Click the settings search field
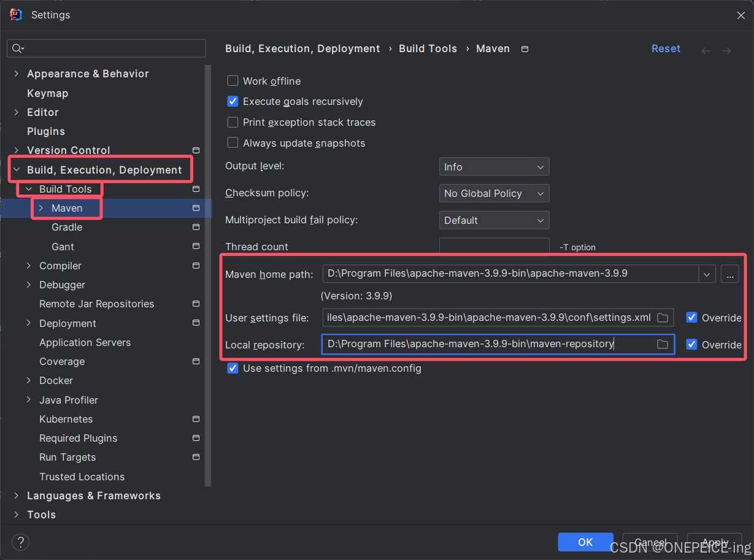Screen dimensions: 754x560 [x=106, y=48]
